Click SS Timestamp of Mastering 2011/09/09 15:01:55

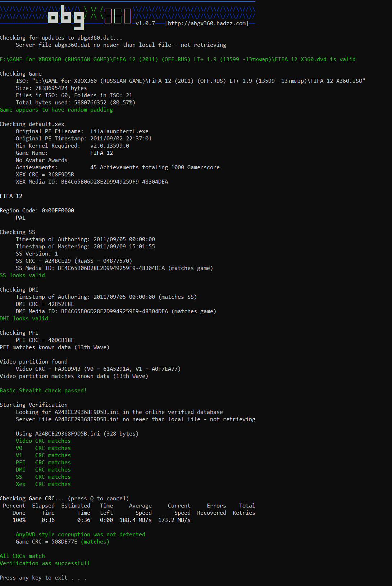click(x=86, y=247)
